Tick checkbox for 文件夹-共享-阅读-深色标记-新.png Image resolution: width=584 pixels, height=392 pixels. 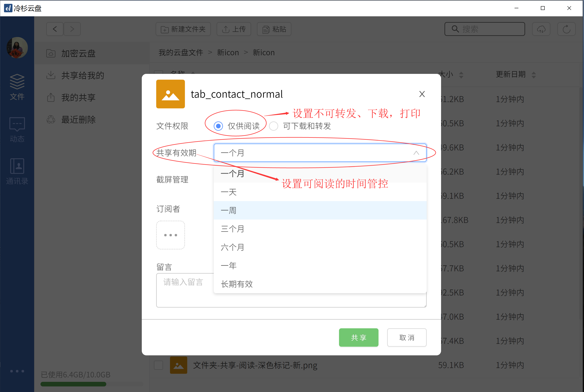(x=158, y=365)
